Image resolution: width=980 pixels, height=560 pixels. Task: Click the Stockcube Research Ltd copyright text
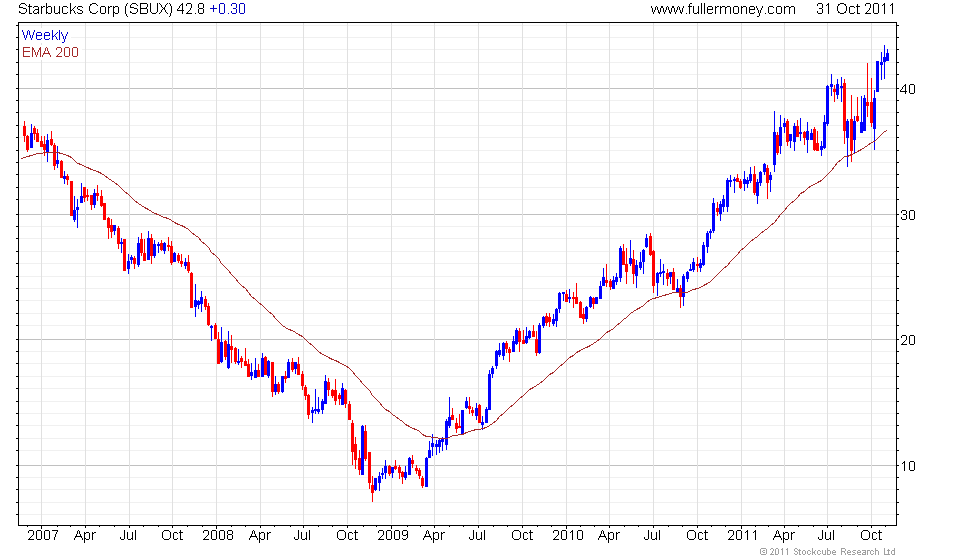coord(828,552)
